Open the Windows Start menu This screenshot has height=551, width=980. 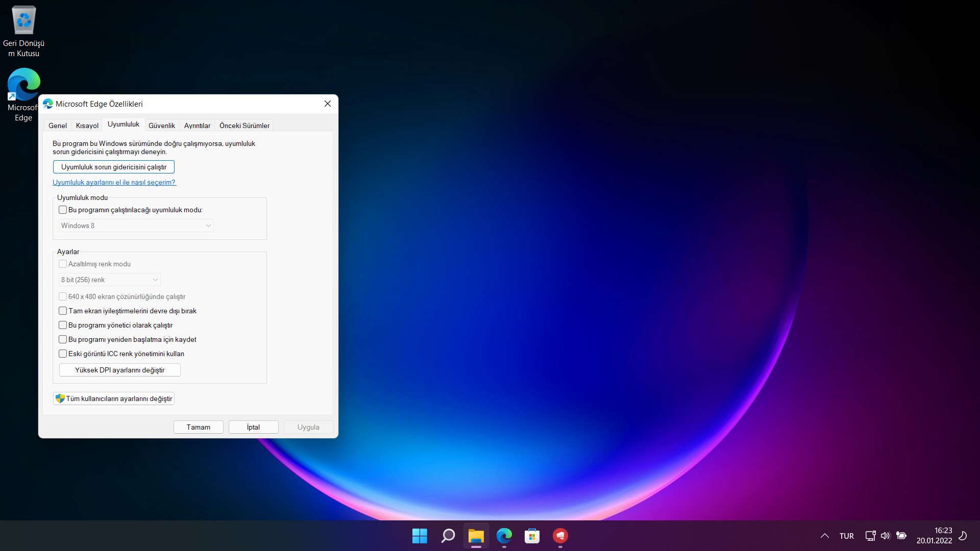click(x=420, y=536)
